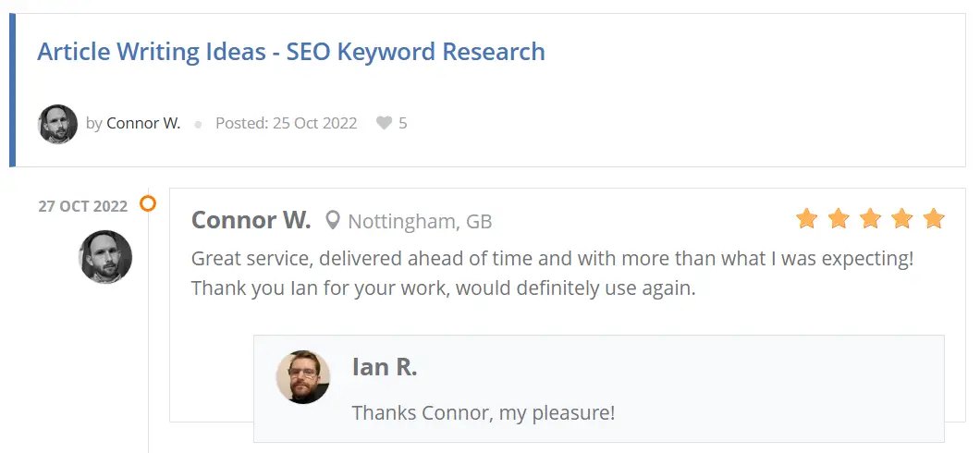Click the fifth rating star
980x453 pixels.
pos(934,219)
